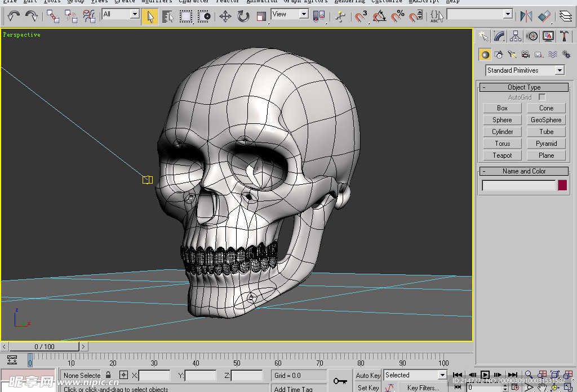Screen dimensions: 577x392
Task: Switch to the Create command panel tab
Action: (483, 36)
